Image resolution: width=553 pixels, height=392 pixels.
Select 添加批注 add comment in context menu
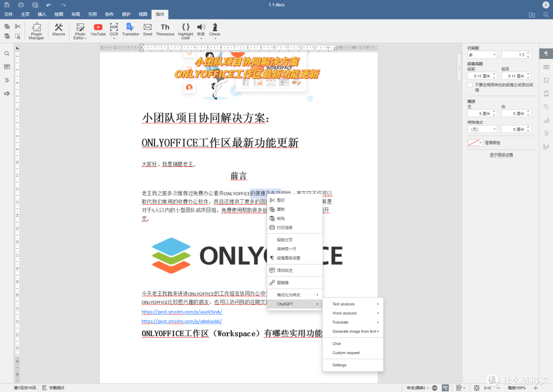[295, 270]
